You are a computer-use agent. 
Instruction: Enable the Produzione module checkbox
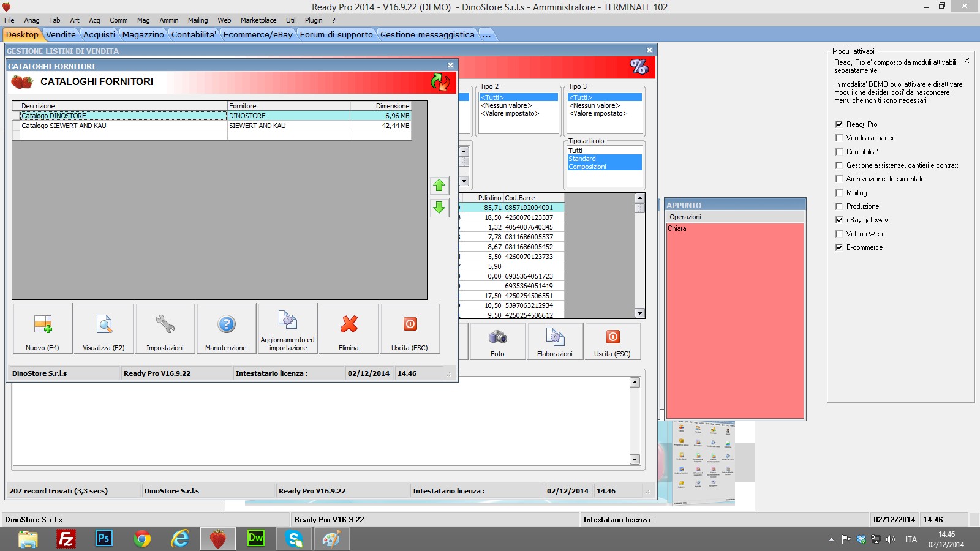839,206
